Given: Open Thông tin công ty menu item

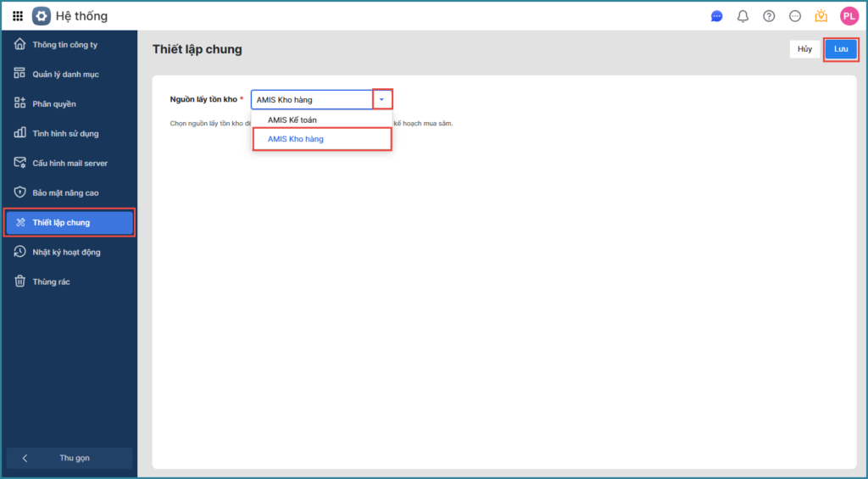Looking at the screenshot, I should click(x=70, y=44).
